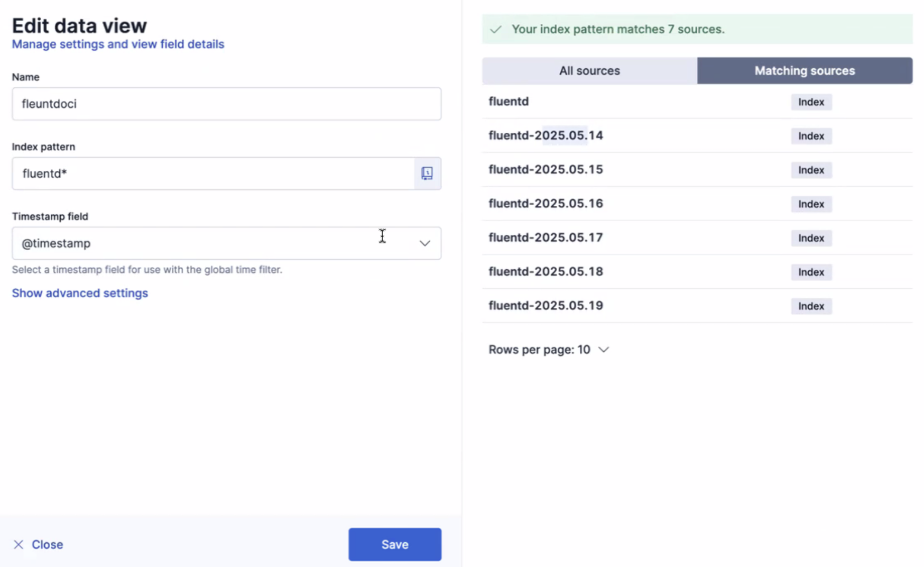Click the X icon beside Close
This screenshot has height=567, width=924.
[19, 544]
